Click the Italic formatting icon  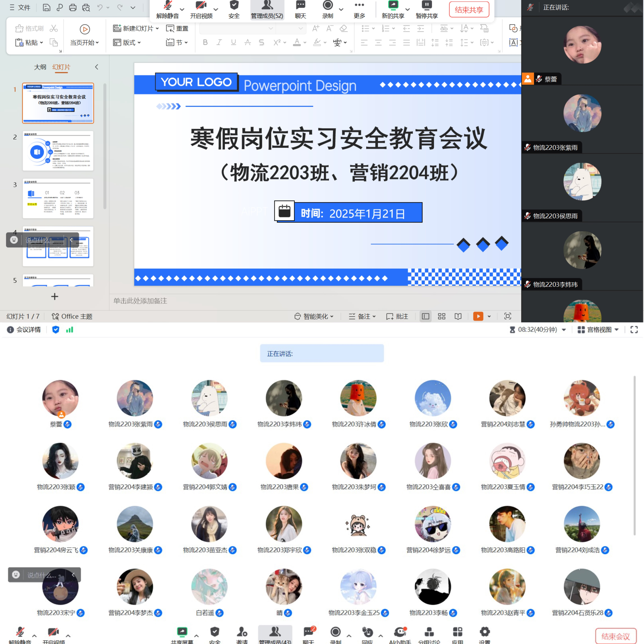coord(219,42)
